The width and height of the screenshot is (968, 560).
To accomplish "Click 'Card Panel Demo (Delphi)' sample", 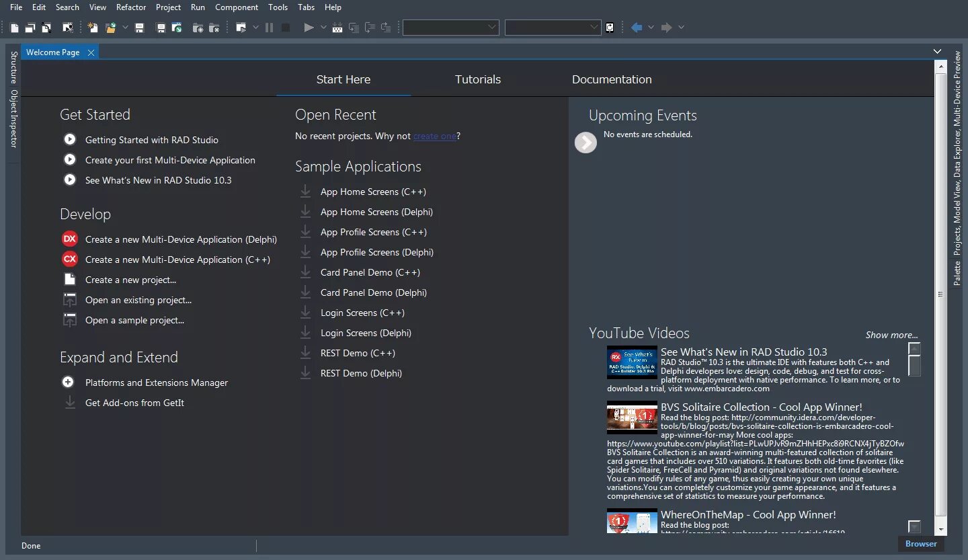I will (374, 292).
